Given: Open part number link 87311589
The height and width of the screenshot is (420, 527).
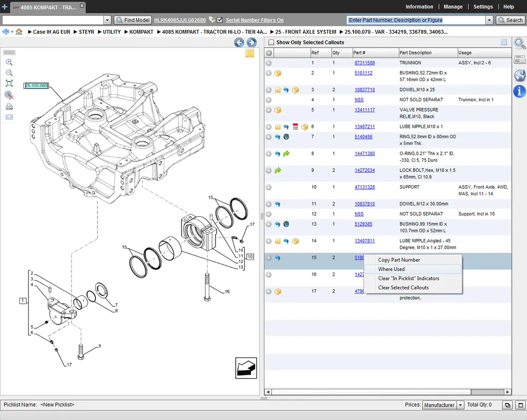Looking at the screenshot, I should (x=364, y=63).
